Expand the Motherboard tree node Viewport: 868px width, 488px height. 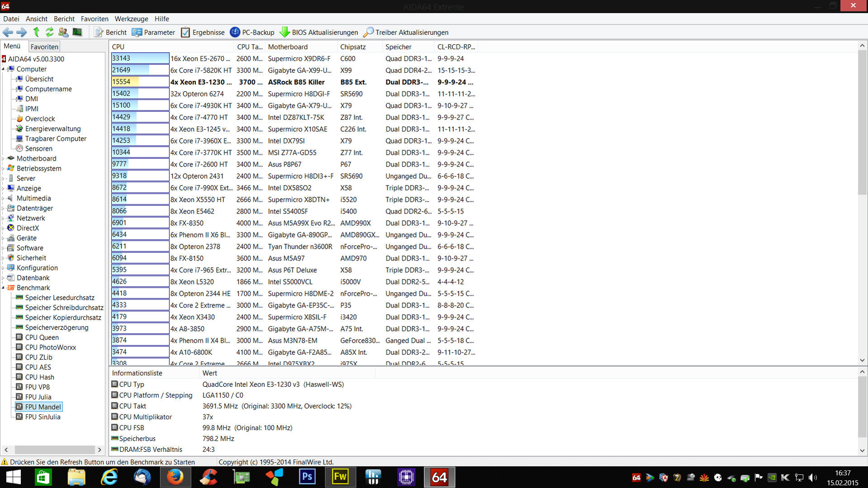[3, 159]
